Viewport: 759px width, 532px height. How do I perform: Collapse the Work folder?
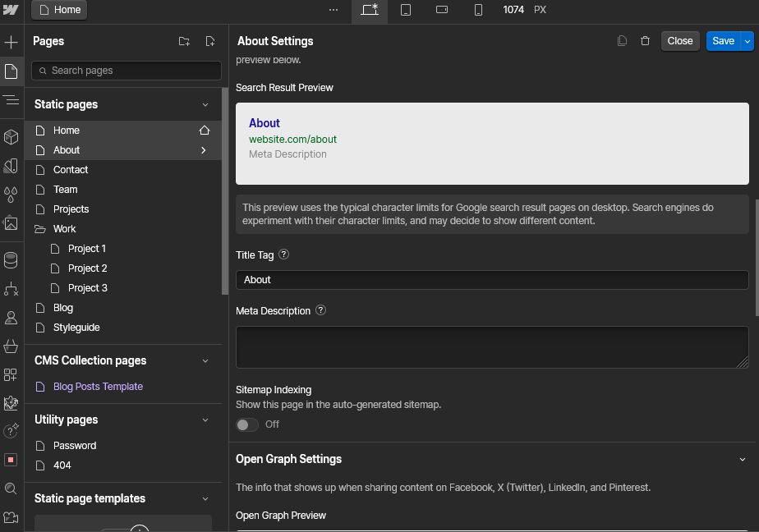pyautogui.click(x=40, y=229)
